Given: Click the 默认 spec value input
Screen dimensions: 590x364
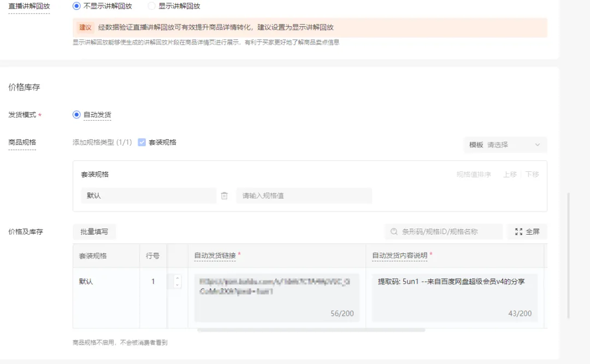Looking at the screenshot, I should point(149,195).
